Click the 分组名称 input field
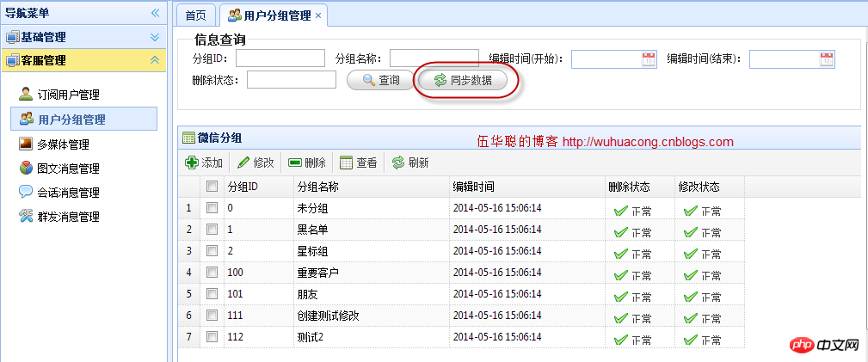 [x=434, y=58]
